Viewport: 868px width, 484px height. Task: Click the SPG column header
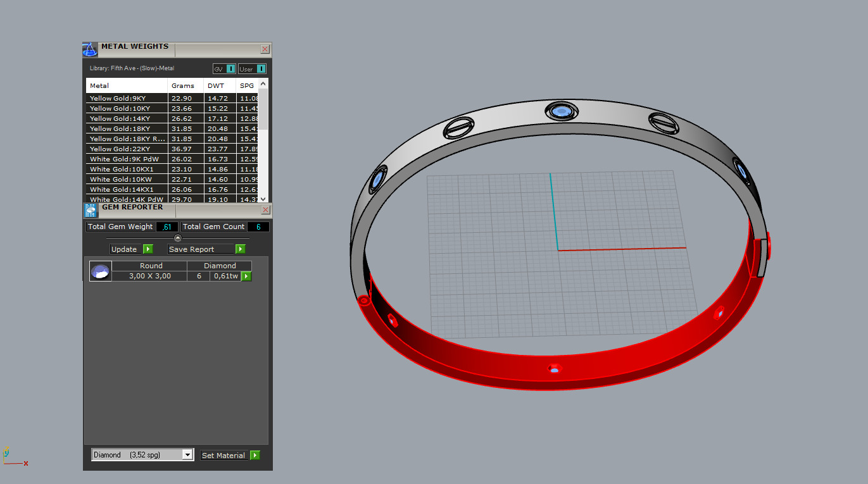click(x=248, y=85)
